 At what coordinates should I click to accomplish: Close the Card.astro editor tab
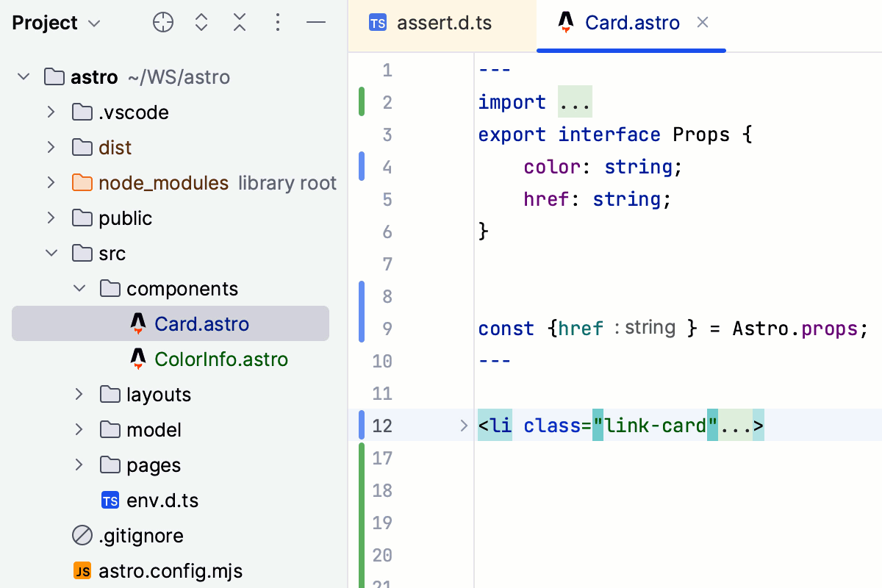tap(703, 23)
